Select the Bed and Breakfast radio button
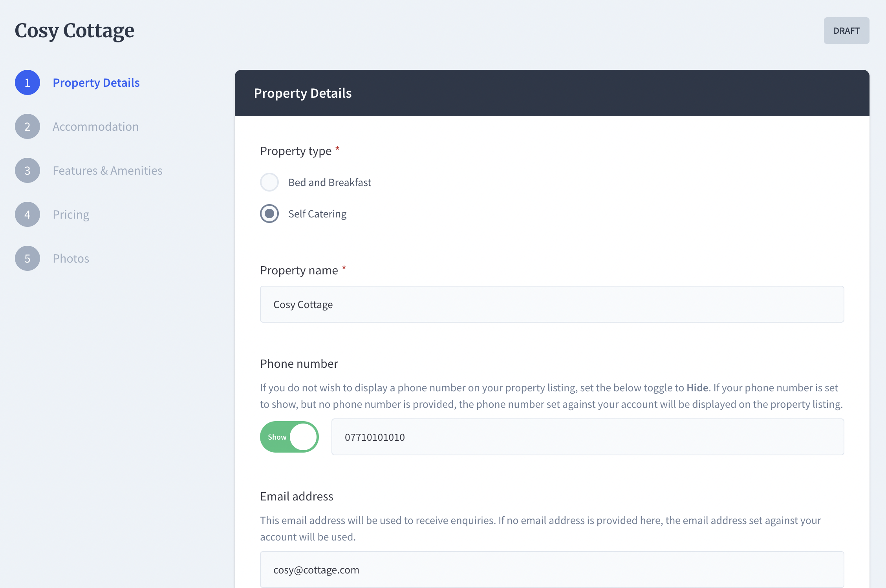The image size is (886, 588). tap(269, 182)
